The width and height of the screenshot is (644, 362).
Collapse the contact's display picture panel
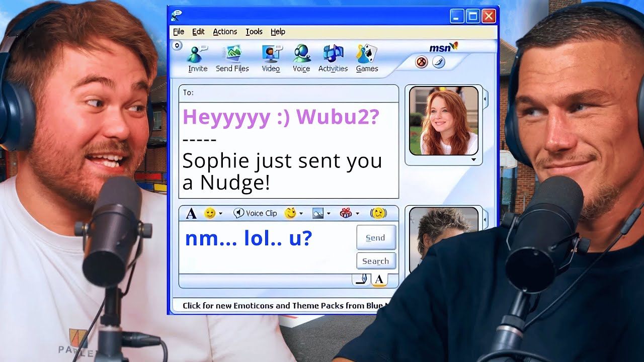486,99
